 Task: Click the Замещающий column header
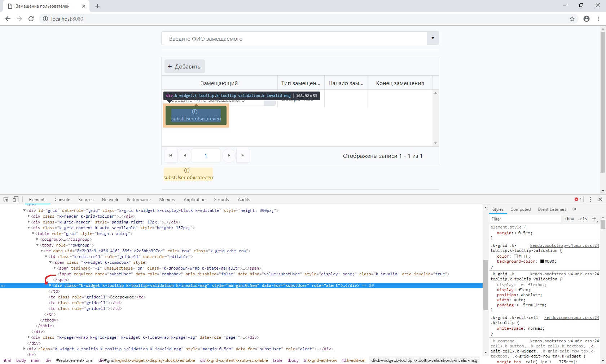(x=219, y=83)
